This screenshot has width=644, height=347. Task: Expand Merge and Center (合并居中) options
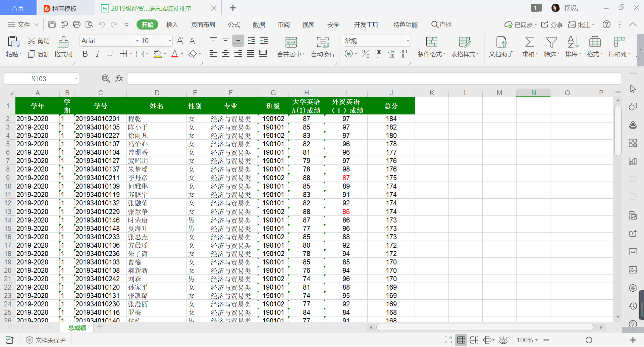[304, 54]
